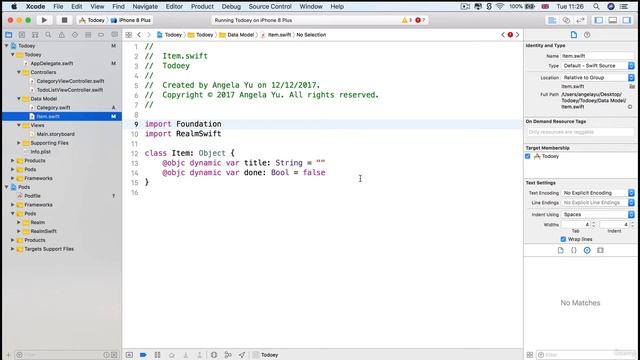Toggle debug area visibility
Screen dimensions: 640x360
tap(613, 20)
